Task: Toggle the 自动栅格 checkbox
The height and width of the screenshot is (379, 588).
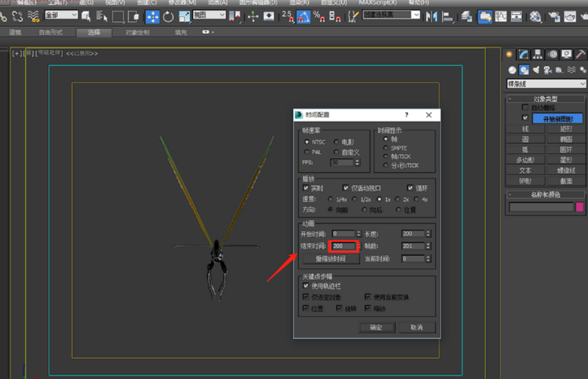Action: pyautogui.click(x=525, y=107)
